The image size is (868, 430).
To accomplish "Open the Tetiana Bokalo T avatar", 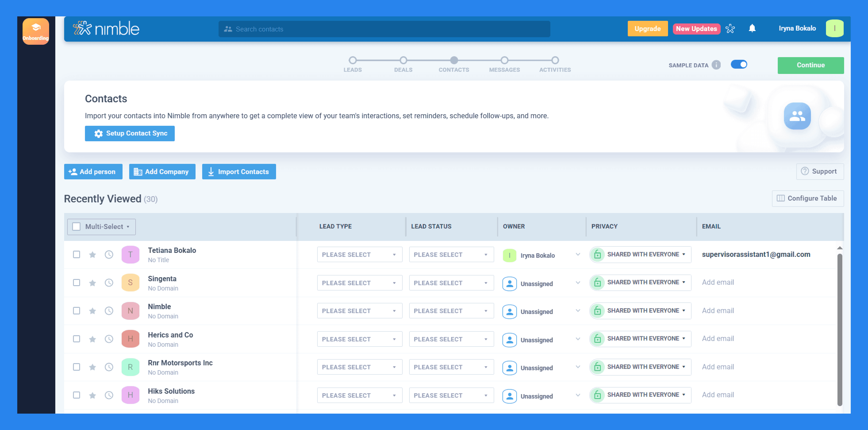I will coord(131,255).
